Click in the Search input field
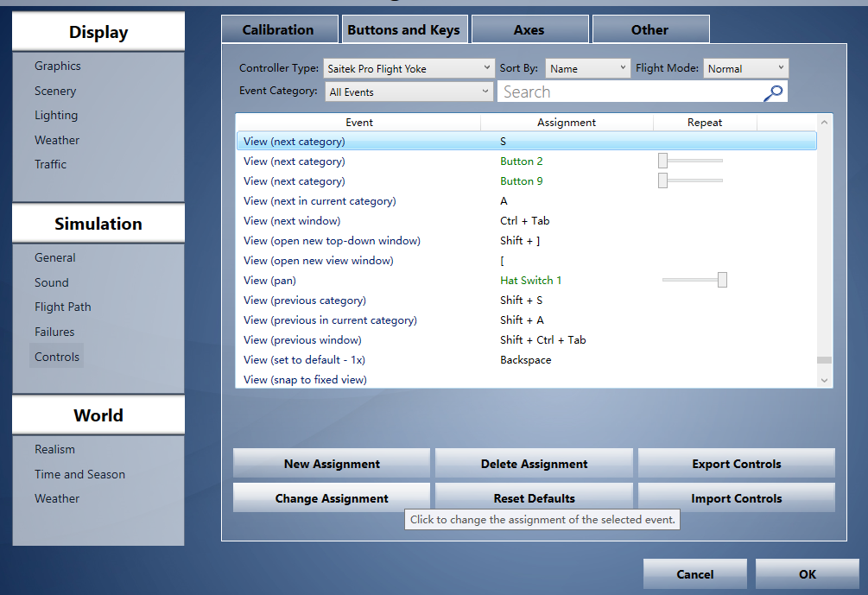868x595 pixels. (629, 92)
